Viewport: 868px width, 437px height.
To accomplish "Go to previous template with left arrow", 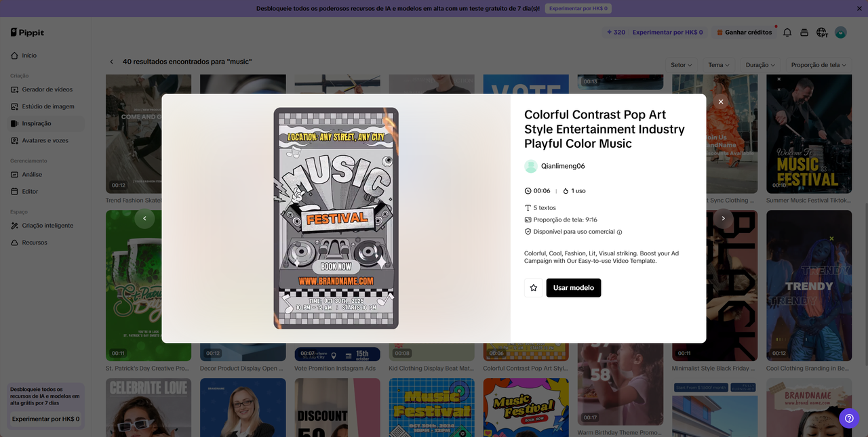I will pos(144,219).
